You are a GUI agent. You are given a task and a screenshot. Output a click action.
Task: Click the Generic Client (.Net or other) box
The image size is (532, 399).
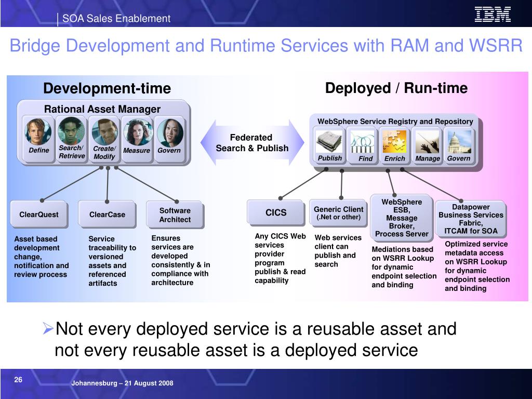(x=338, y=212)
